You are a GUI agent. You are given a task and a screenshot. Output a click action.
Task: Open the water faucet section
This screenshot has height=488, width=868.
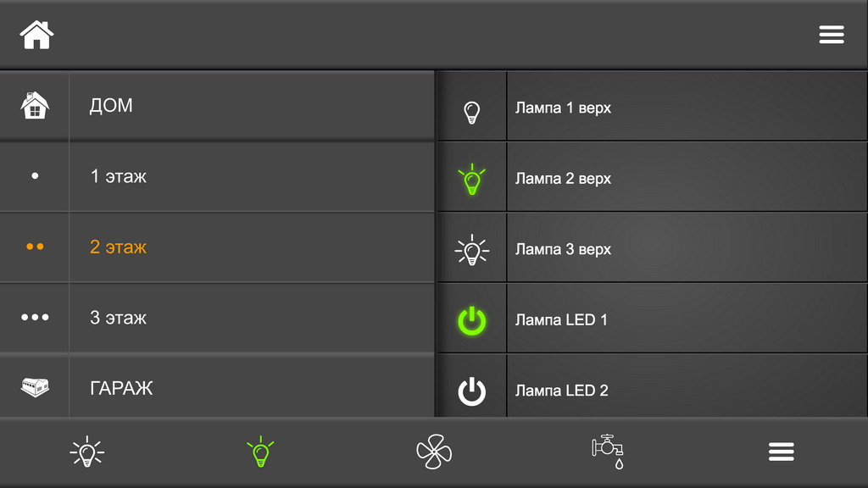point(608,452)
